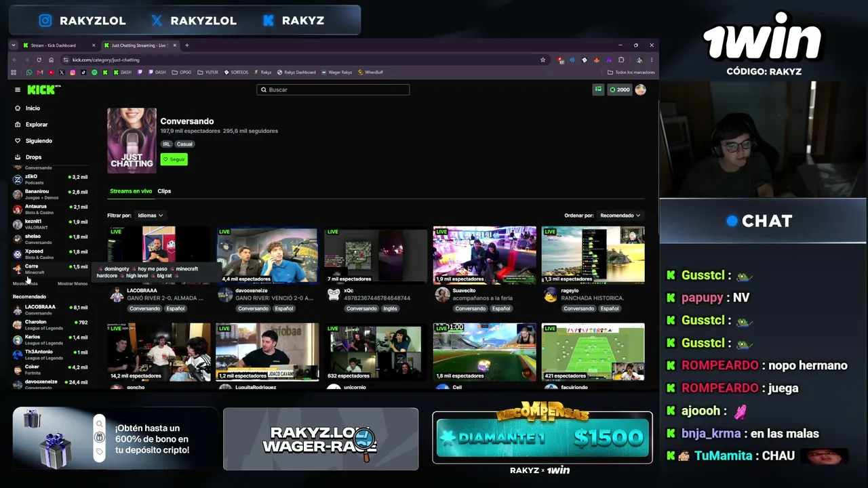The width and height of the screenshot is (868, 488).
Task: Open the Suavecito stream thumbnail
Action: coord(484,255)
